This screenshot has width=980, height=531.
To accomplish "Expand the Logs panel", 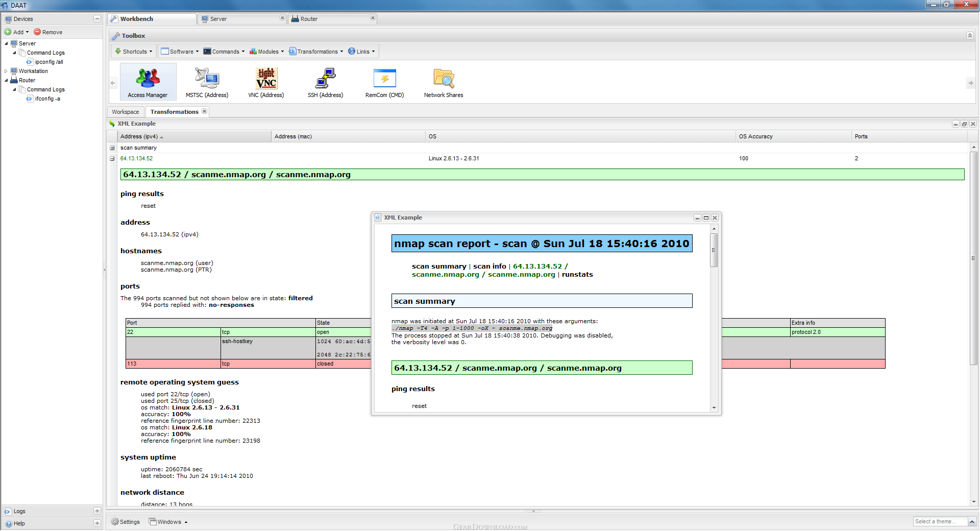I will point(97,511).
